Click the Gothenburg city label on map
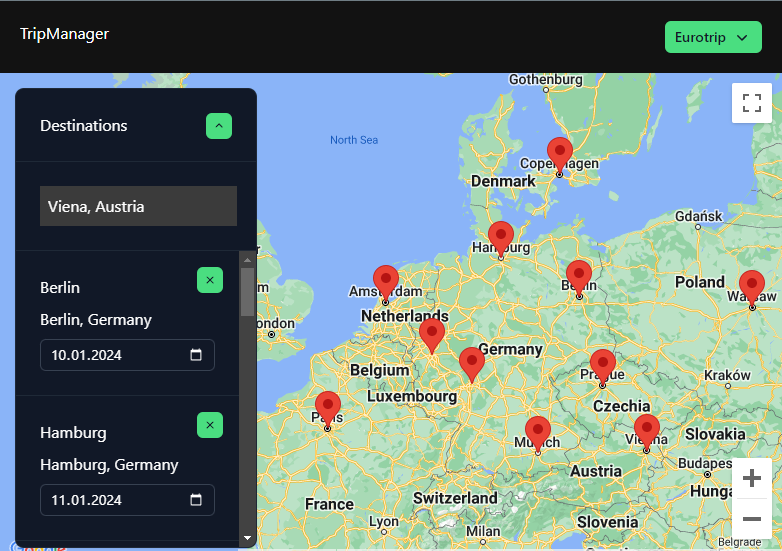The width and height of the screenshot is (782, 551). click(x=546, y=79)
